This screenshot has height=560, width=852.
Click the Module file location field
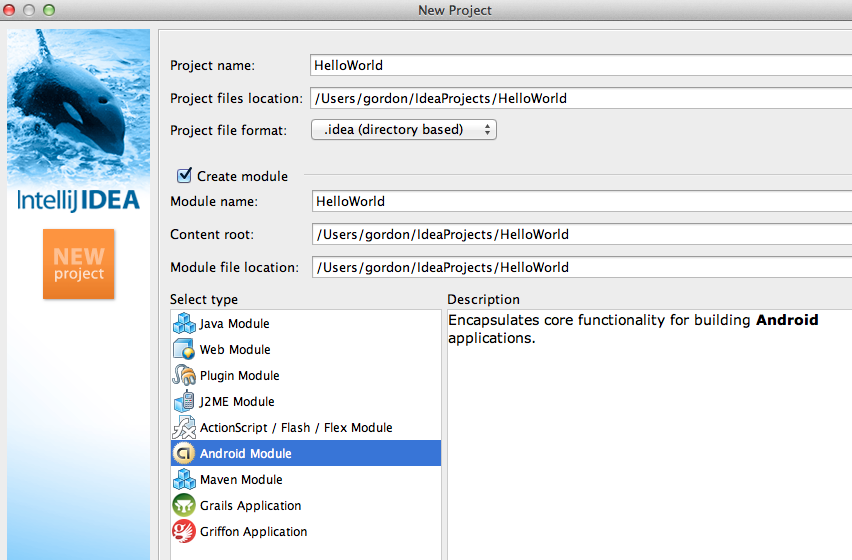tap(580, 267)
